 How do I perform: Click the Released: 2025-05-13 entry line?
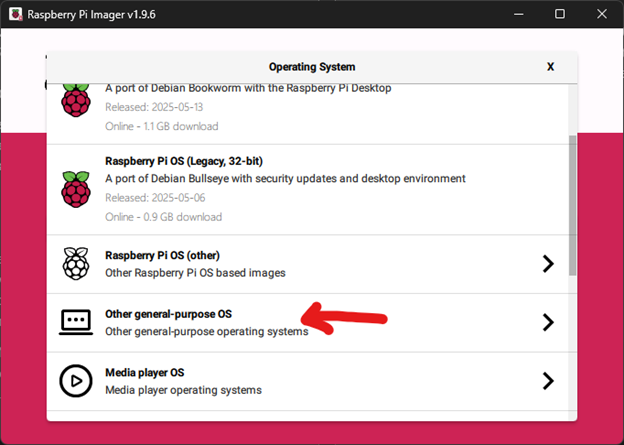(154, 107)
